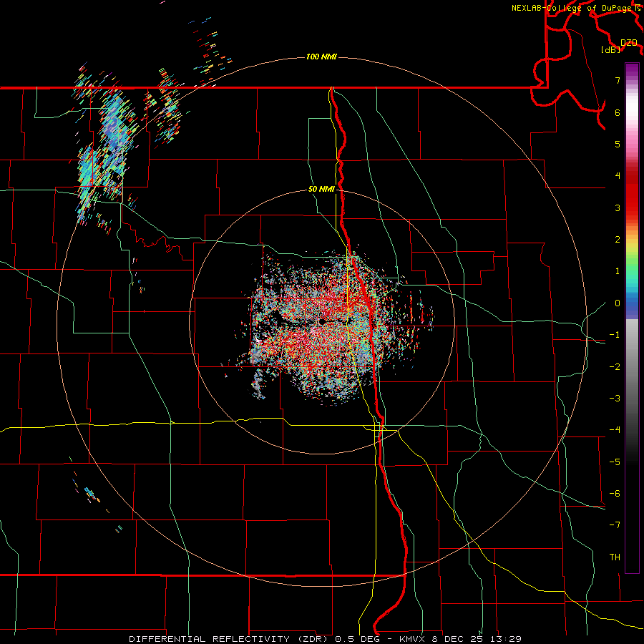Click the black radar site dot at ring center
Image resolution: width=644 pixels, height=644 pixels.
323,321
